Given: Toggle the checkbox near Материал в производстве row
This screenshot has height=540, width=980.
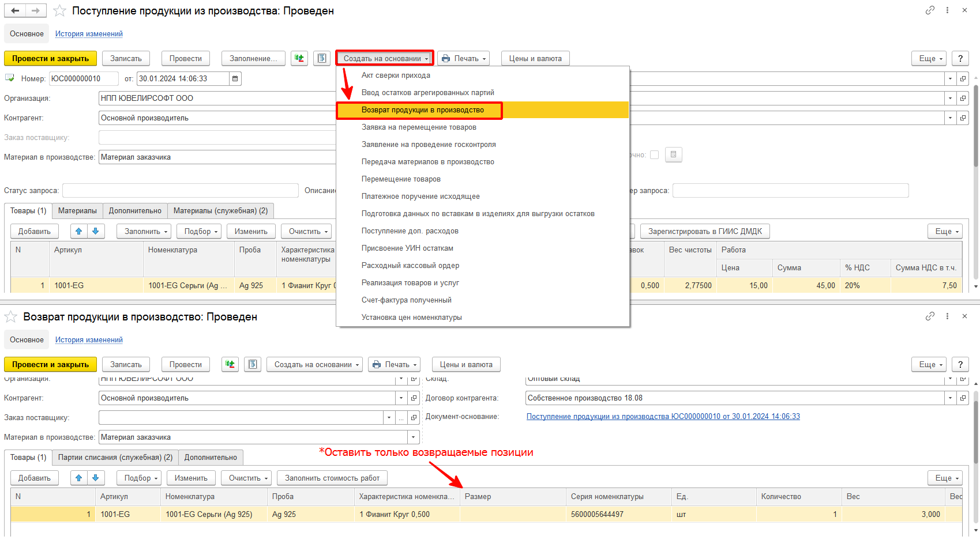Looking at the screenshot, I should (x=654, y=154).
